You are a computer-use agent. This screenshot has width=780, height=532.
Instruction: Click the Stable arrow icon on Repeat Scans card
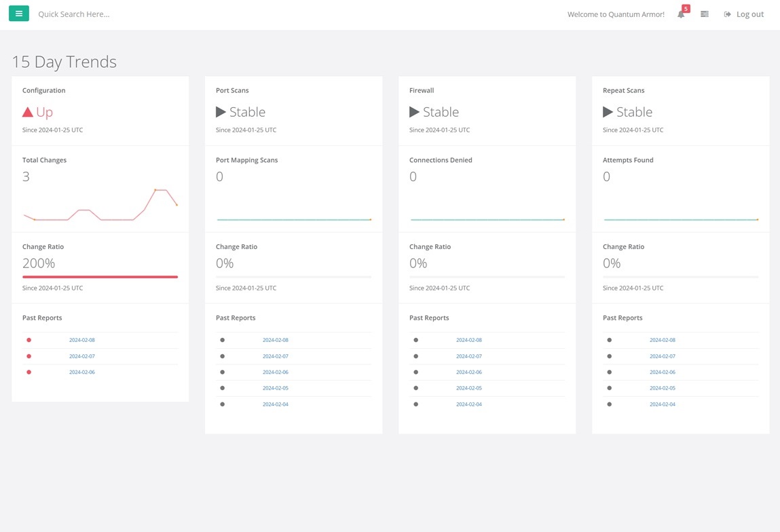pyautogui.click(x=608, y=112)
